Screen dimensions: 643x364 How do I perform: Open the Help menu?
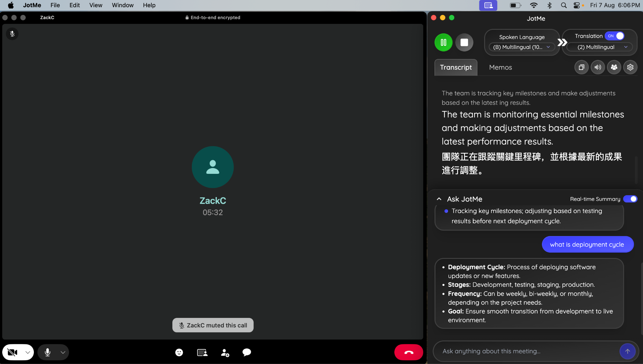click(149, 5)
